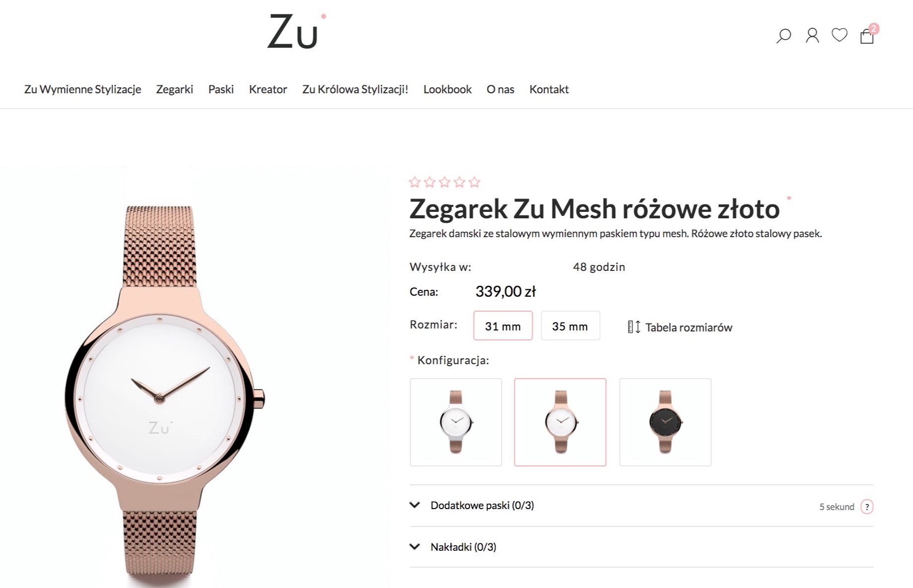This screenshot has height=588, width=913.
Task: Choose the black dial watch configuration
Action: (665, 422)
